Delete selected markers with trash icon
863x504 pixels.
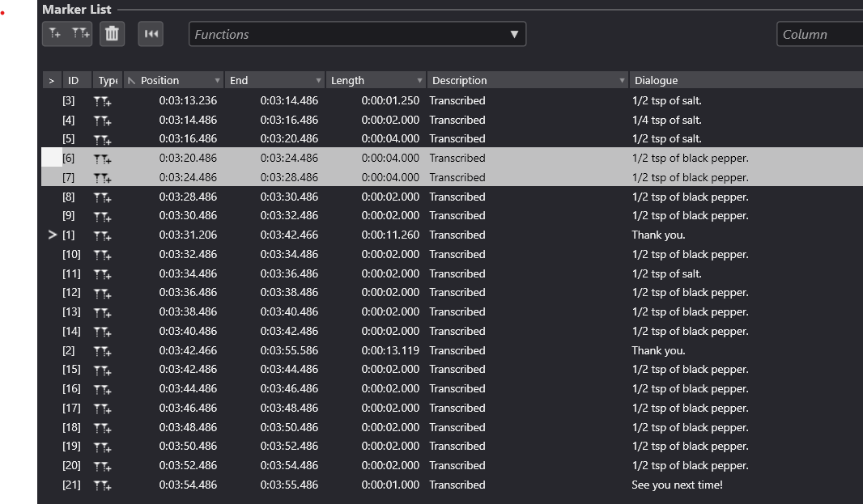click(113, 34)
